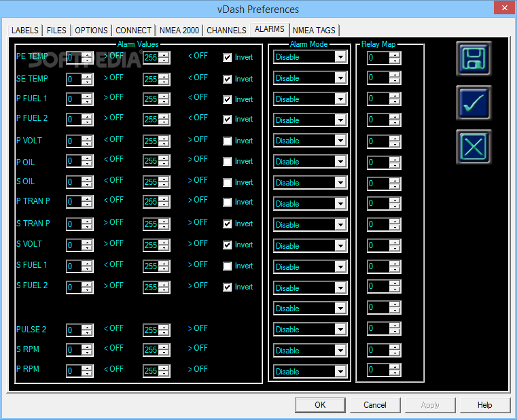
Task: Click the X cancel icon button
Action: pos(474,147)
